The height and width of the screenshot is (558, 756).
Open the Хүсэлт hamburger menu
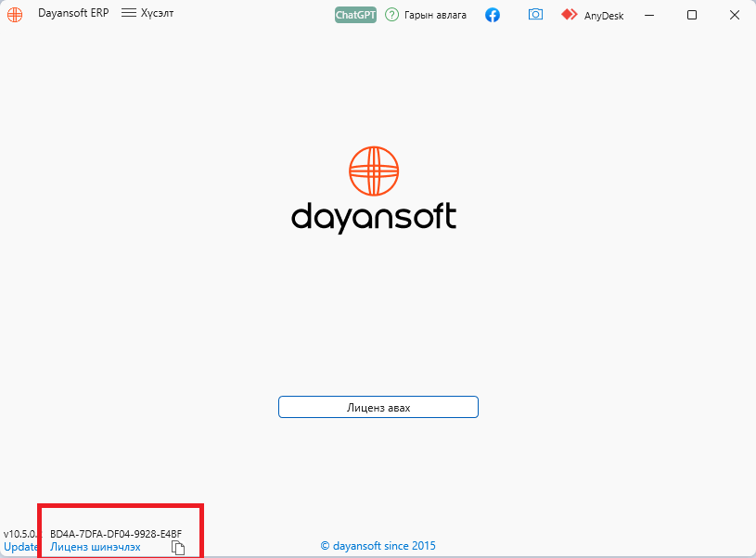click(147, 13)
